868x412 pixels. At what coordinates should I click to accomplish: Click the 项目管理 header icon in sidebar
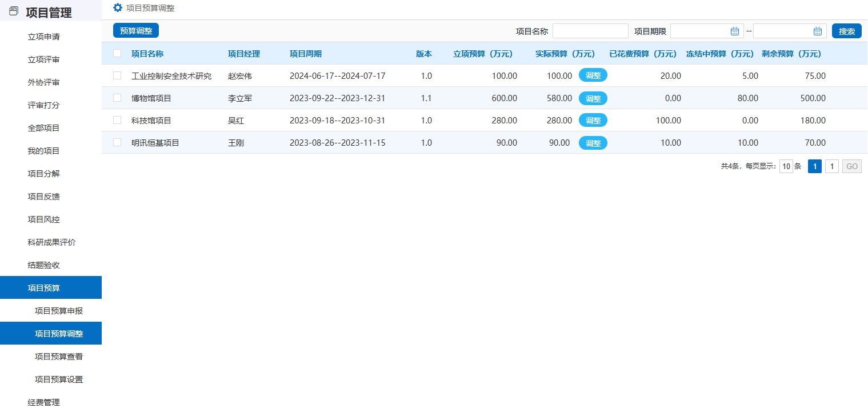14,11
